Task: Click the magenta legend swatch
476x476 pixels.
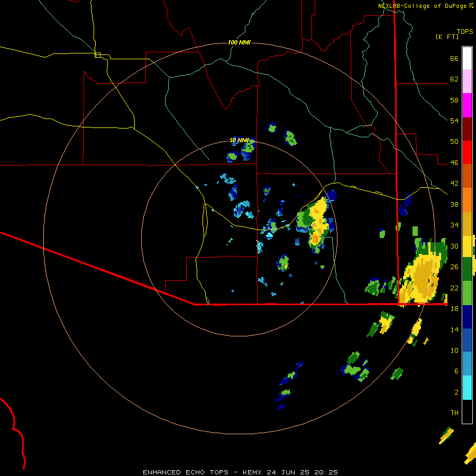Action: [x=467, y=105]
